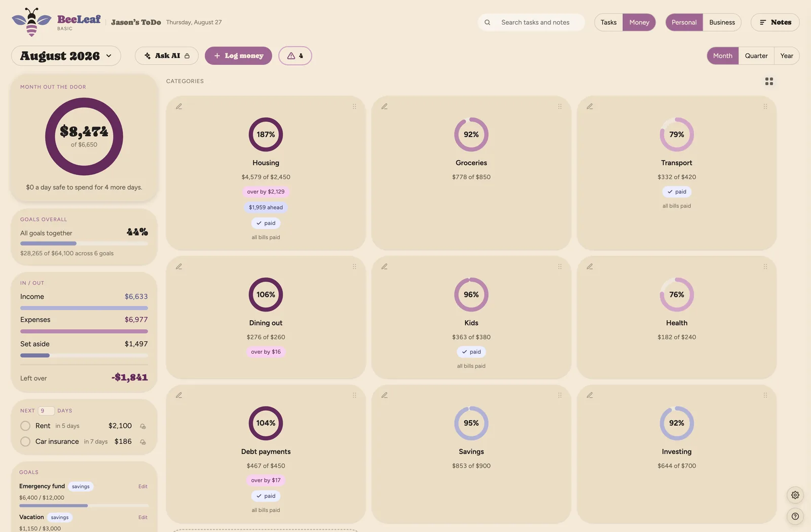Click the Investing card edit pencil
Screen dimensions: 811x532
[589, 395]
